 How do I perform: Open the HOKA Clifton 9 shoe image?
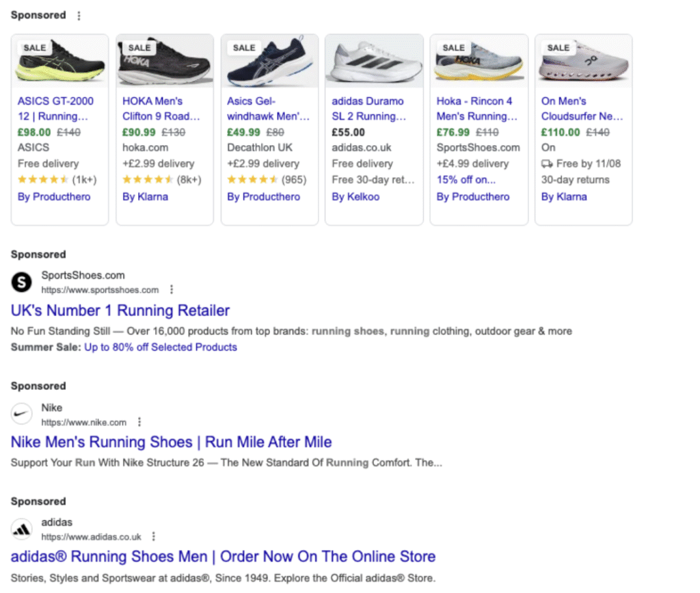(x=165, y=61)
